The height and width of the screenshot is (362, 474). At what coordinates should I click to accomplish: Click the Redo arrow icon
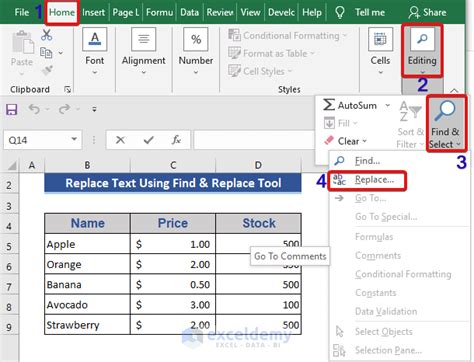[x=64, y=109]
